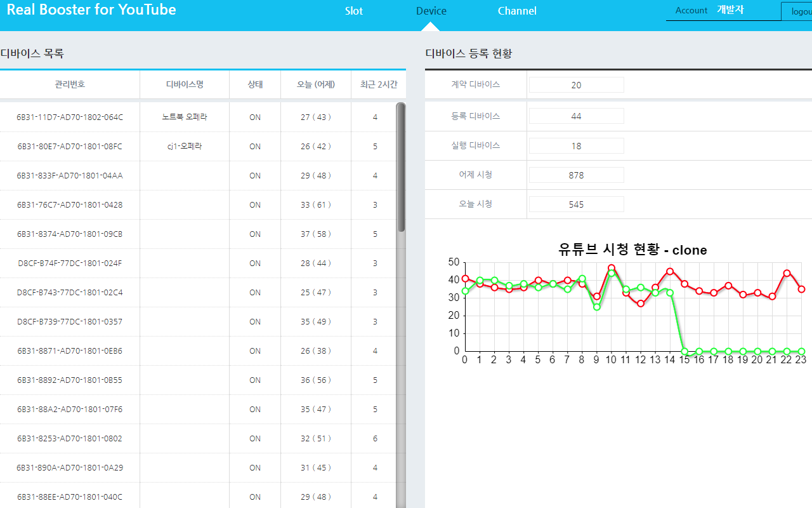Click the 어제 시청 label

pyautogui.click(x=476, y=175)
